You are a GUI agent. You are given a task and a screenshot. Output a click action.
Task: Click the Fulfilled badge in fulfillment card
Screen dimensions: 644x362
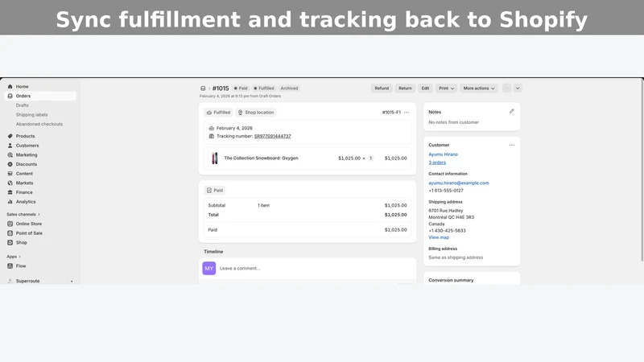[x=218, y=113]
